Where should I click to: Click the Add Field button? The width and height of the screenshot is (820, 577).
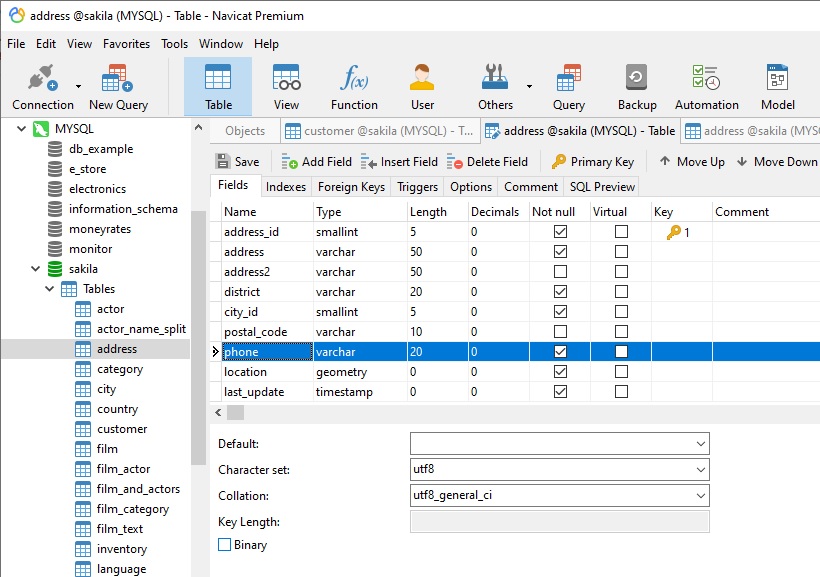click(x=315, y=161)
